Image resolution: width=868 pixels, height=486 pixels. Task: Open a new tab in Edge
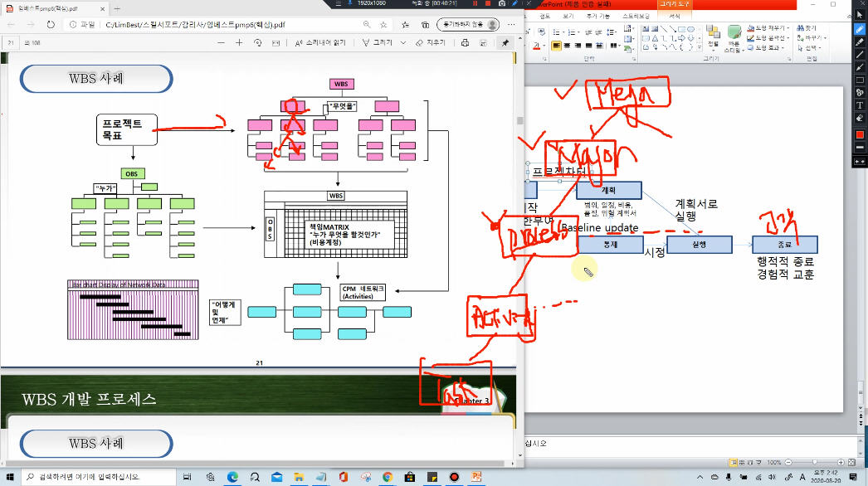pos(117,8)
